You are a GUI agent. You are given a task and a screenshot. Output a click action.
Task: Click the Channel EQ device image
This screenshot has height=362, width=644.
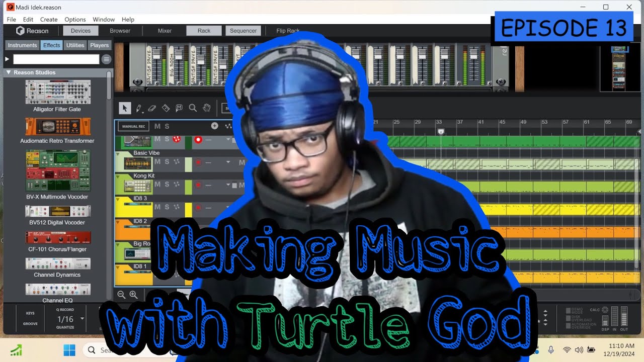pyautogui.click(x=58, y=290)
